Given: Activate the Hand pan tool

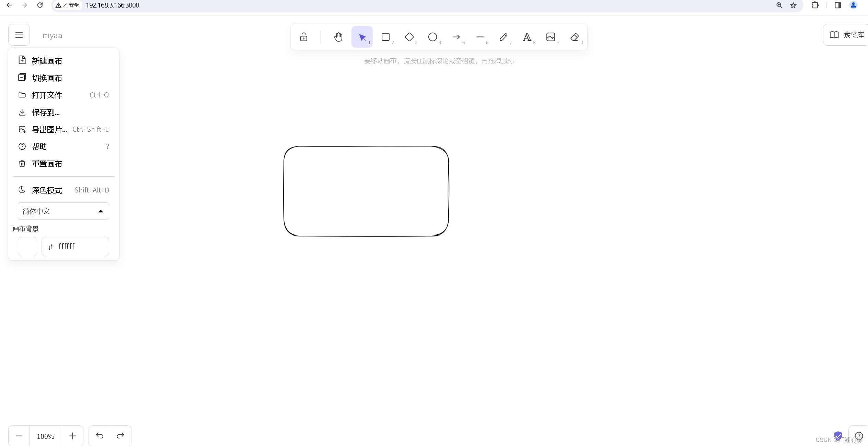Looking at the screenshot, I should (x=338, y=37).
